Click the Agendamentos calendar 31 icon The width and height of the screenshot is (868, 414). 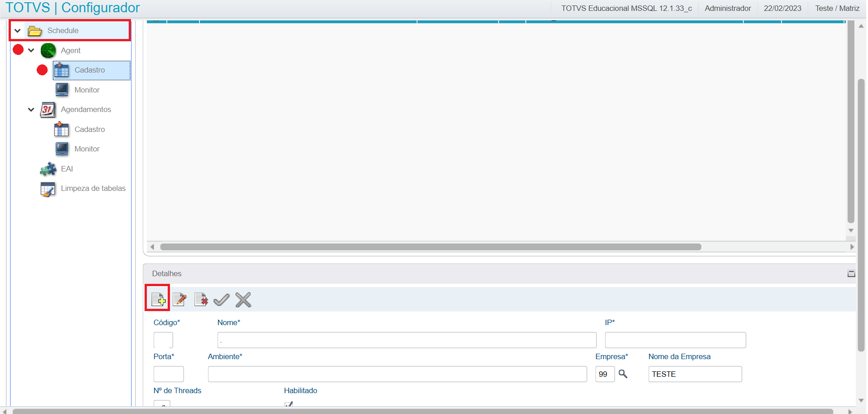pos(48,110)
